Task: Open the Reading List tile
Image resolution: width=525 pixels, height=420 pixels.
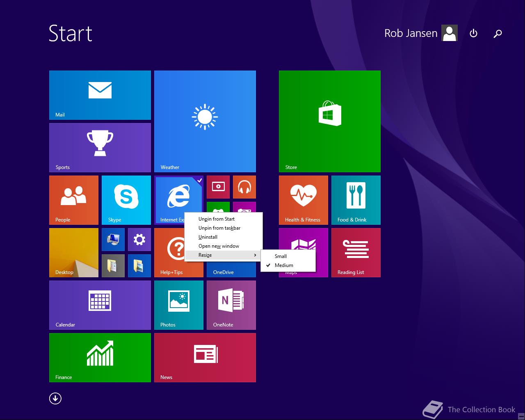Action: click(x=356, y=253)
